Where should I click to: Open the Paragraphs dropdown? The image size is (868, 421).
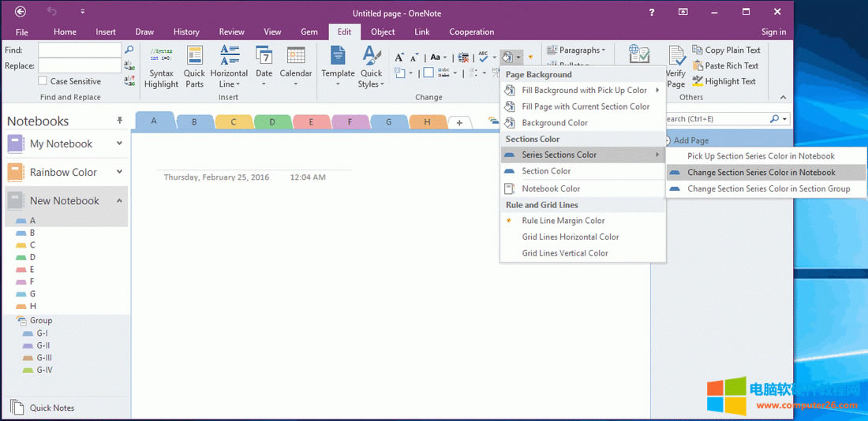click(x=577, y=50)
